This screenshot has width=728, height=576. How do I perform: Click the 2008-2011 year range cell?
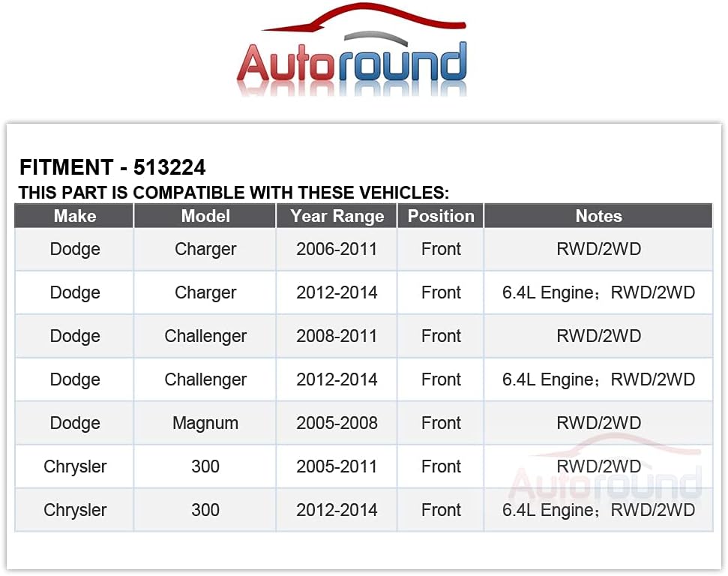point(337,336)
